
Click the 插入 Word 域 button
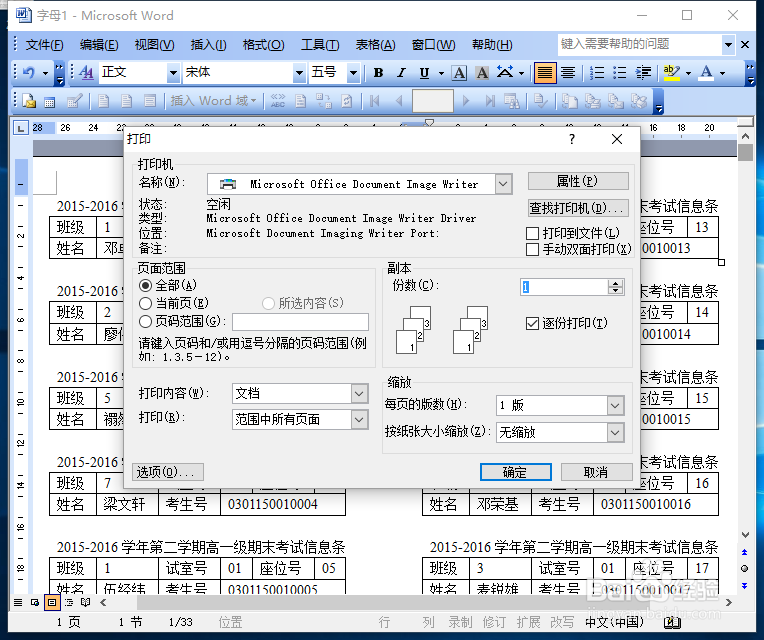213,101
